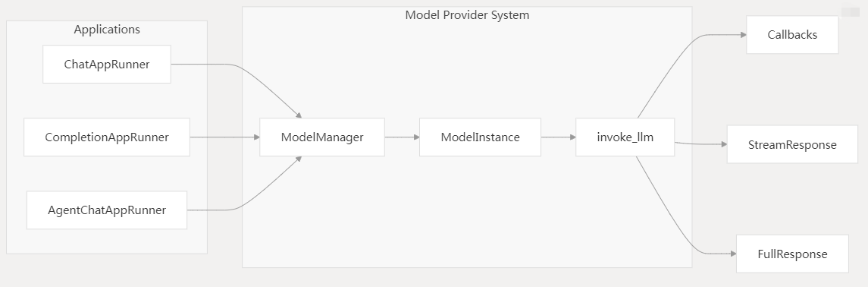The image size is (868, 287).
Task: Click the Model Provider System label
Action: click(467, 15)
